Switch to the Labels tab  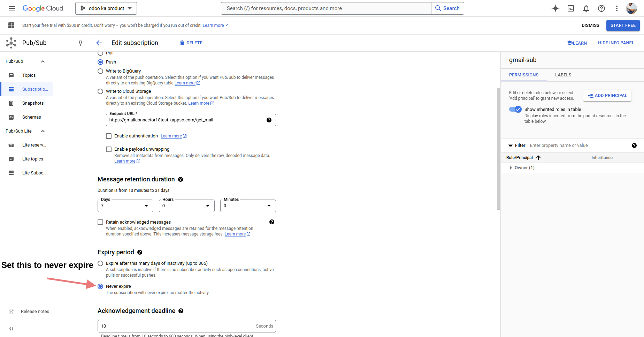[x=563, y=75]
